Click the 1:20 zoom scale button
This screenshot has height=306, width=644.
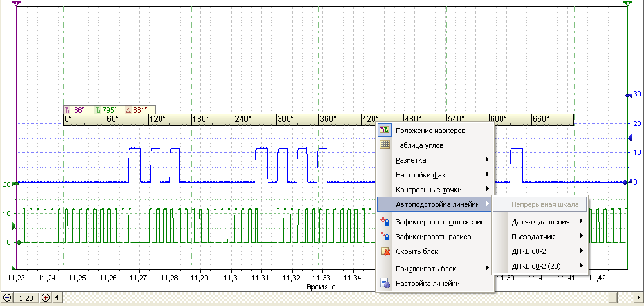pos(26,298)
